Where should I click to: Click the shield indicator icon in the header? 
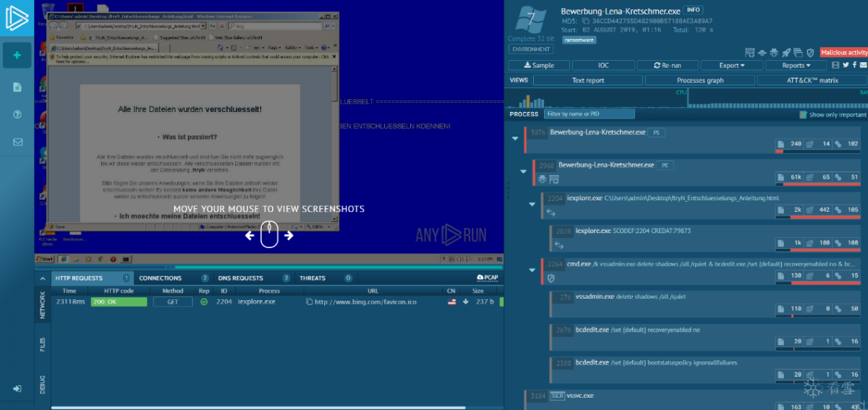pyautogui.click(x=810, y=52)
